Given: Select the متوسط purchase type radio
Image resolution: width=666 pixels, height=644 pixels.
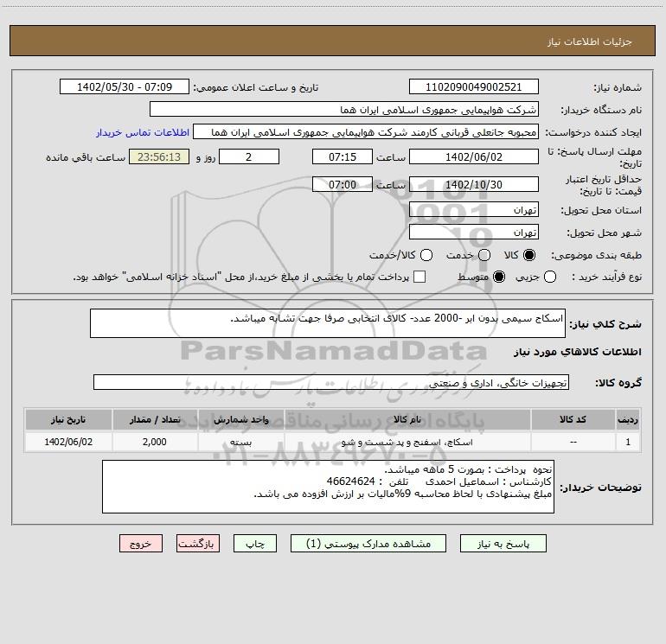Looking at the screenshot, I should tap(499, 277).
